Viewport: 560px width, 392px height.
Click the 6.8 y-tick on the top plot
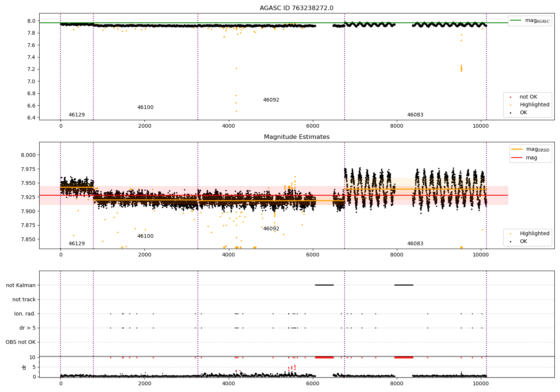pyautogui.click(x=32, y=94)
